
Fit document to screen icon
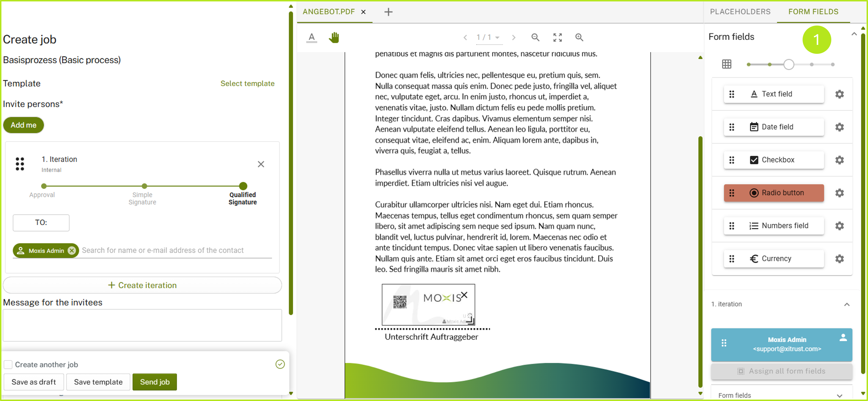point(557,37)
